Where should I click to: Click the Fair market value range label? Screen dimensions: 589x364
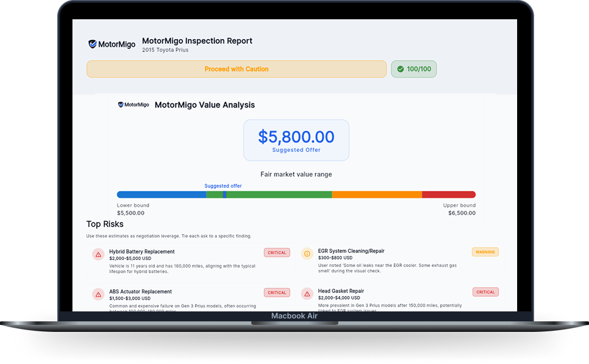tap(296, 174)
